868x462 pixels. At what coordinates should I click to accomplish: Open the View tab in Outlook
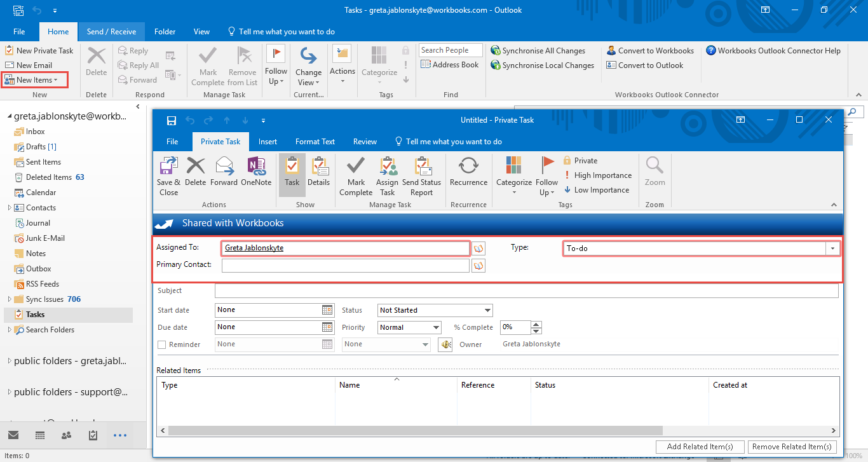[201, 32]
